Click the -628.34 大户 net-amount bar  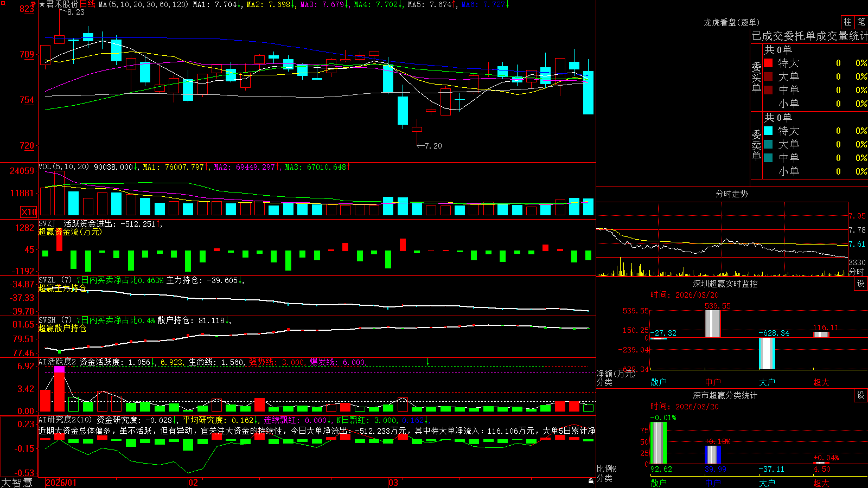point(767,354)
